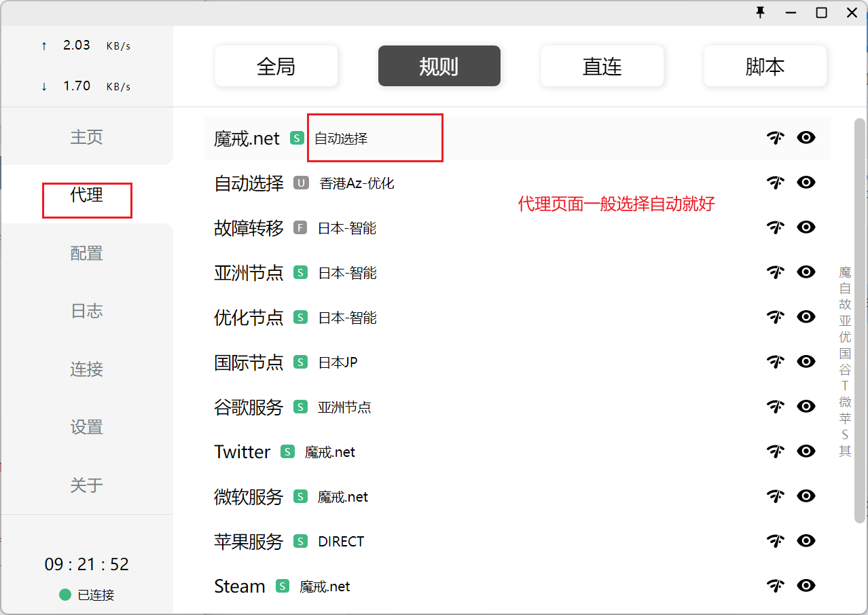Open the 配置 profiles tab
Viewport: 868px width, 615px height.
87,253
